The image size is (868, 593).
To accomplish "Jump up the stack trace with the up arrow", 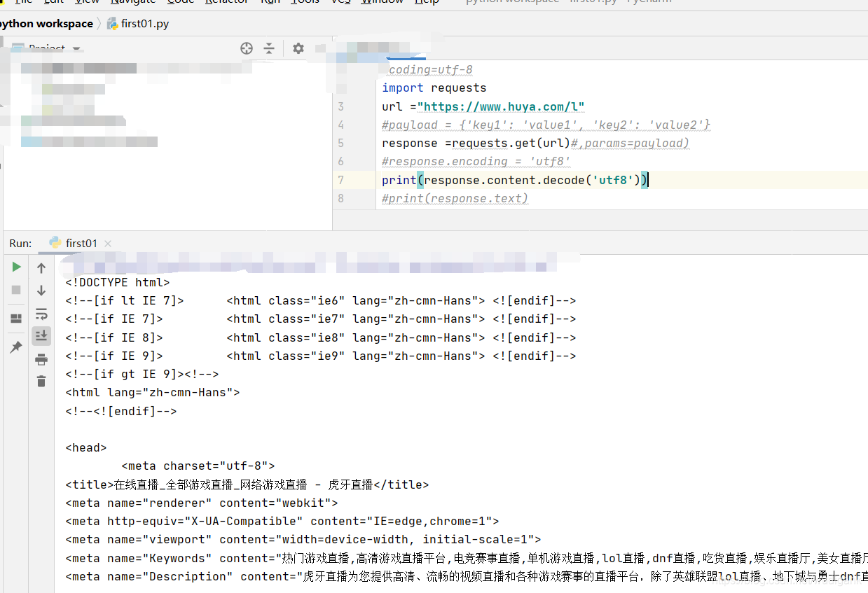I will (x=41, y=268).
